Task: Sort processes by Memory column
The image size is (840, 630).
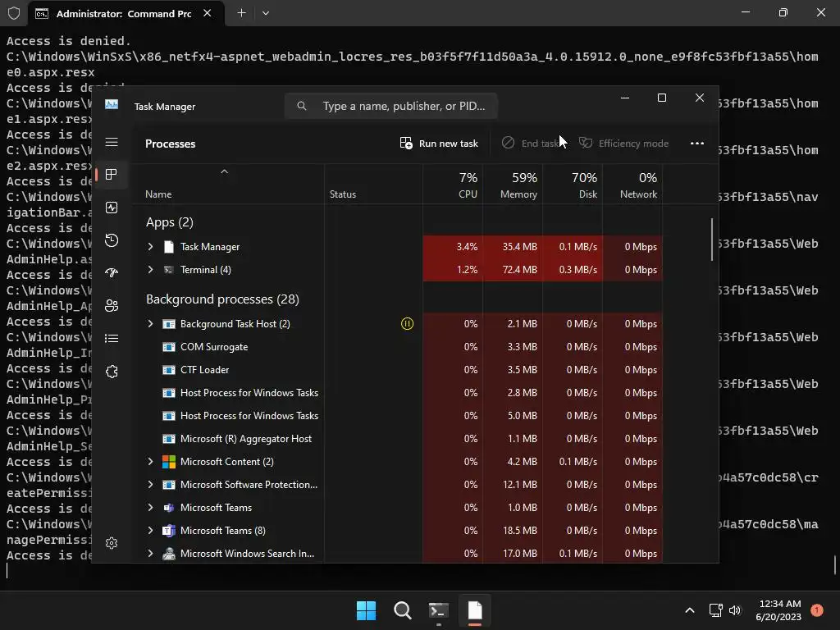Action: point(513,184)
